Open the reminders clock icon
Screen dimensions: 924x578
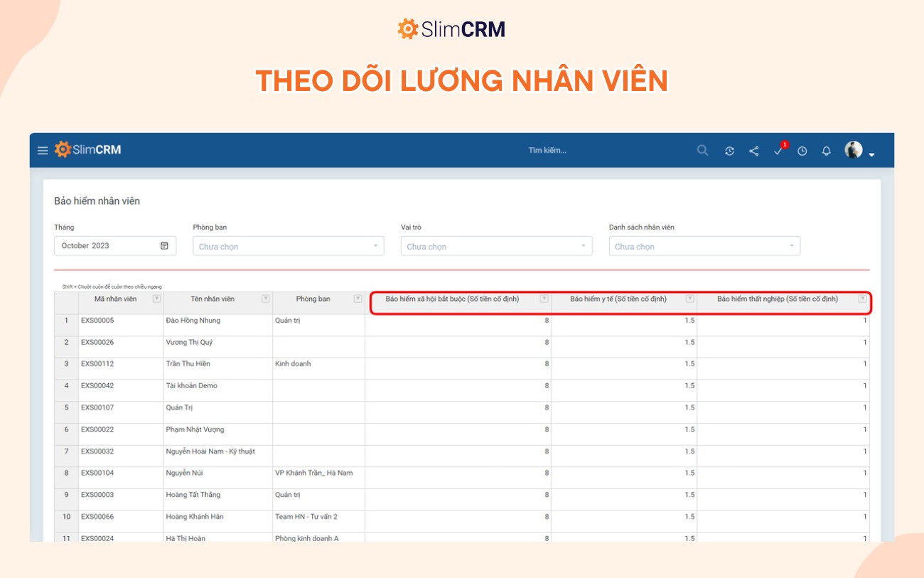click(802, 150)
